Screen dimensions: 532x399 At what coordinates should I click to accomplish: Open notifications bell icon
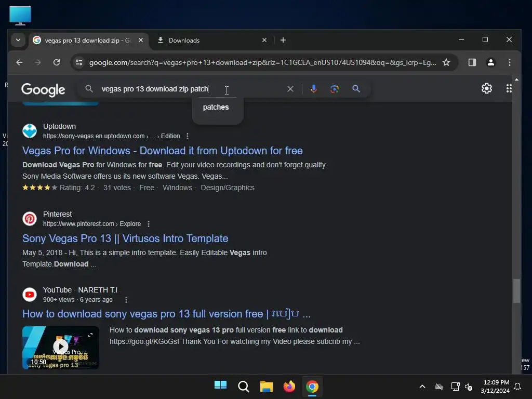517,387
